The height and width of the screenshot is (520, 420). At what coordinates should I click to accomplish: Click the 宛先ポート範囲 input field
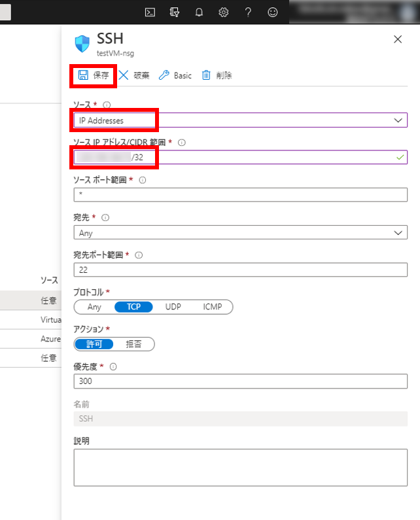click(241, 269)
